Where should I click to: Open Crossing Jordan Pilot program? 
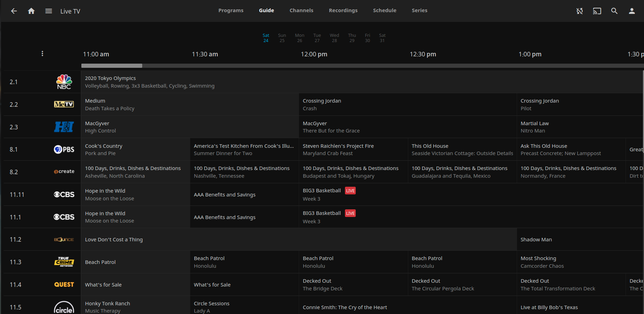pos(580,104)
